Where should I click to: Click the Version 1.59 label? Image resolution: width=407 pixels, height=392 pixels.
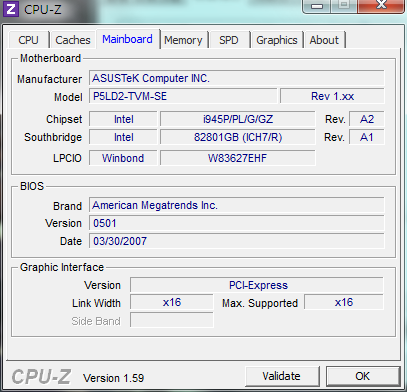[x=114, y=378]
